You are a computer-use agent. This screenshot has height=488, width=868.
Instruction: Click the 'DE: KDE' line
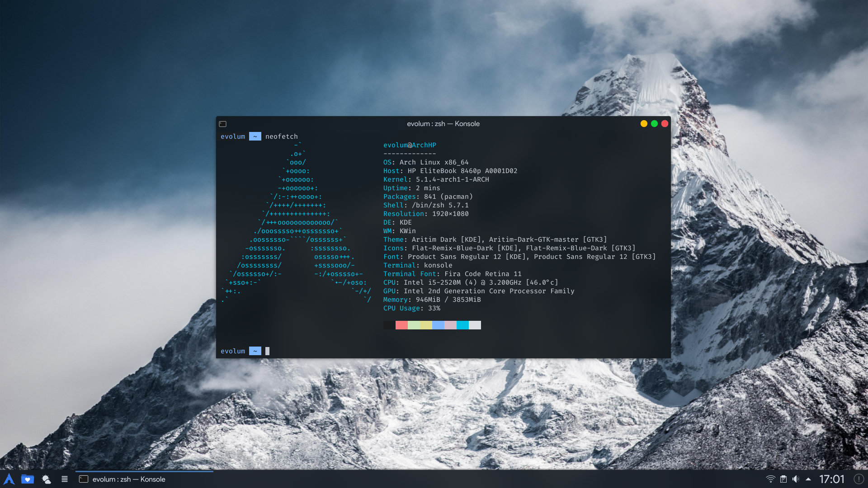[397, 222]
